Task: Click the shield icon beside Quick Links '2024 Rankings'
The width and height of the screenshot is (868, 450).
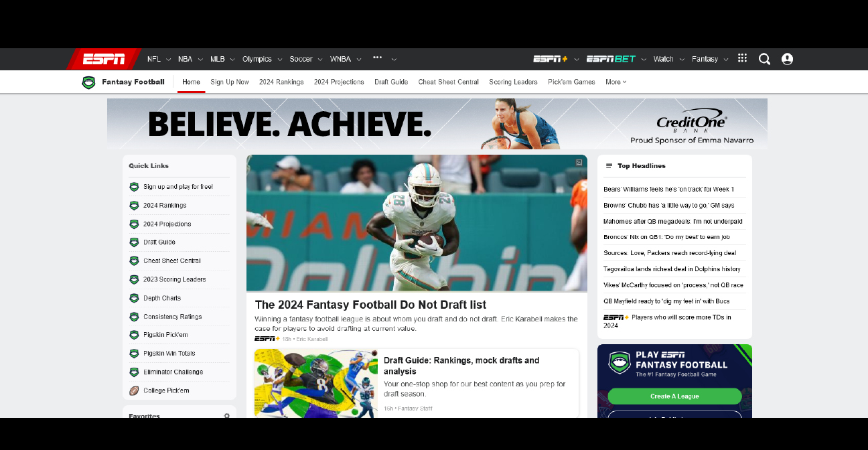Action: point(134,206)
